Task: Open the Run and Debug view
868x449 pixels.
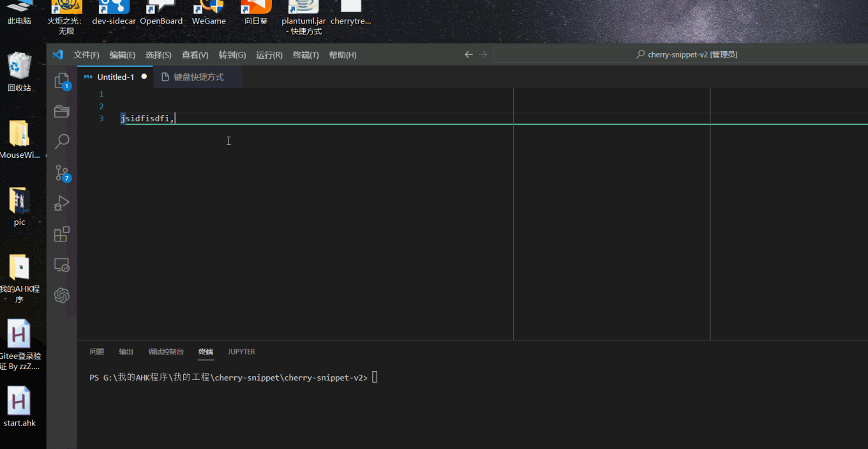Action: pos(62,203)
